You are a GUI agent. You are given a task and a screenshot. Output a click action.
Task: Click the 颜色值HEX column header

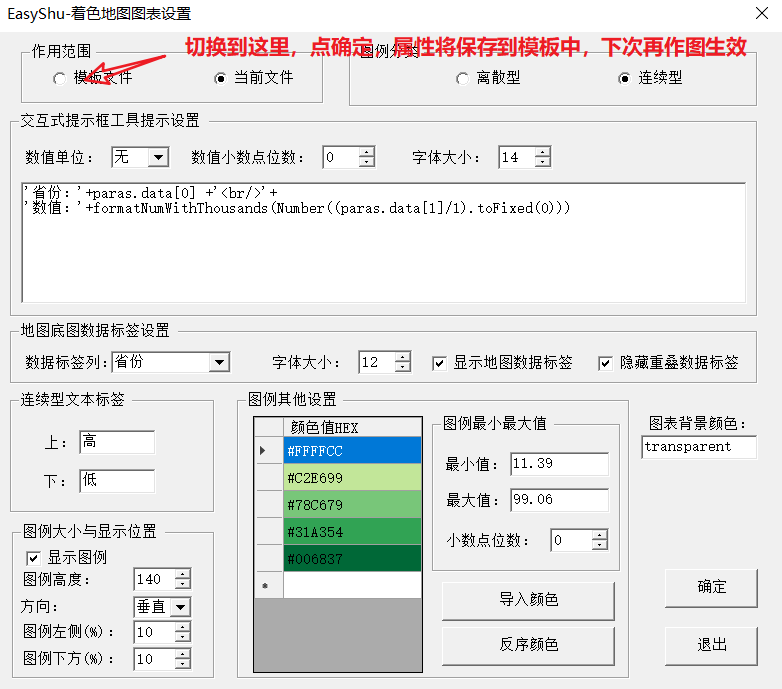pyautogui.click(x=352, y=427)
